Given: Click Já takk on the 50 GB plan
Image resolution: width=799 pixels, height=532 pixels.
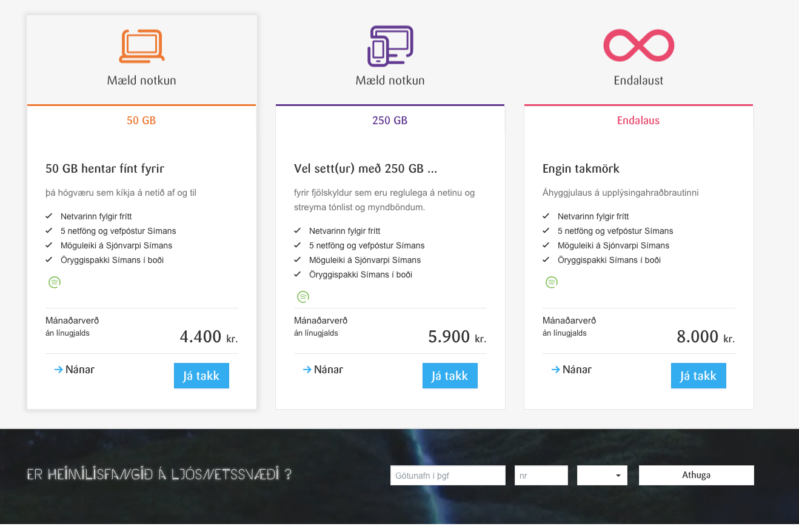Looking at the screenshot, I should 201,376.
